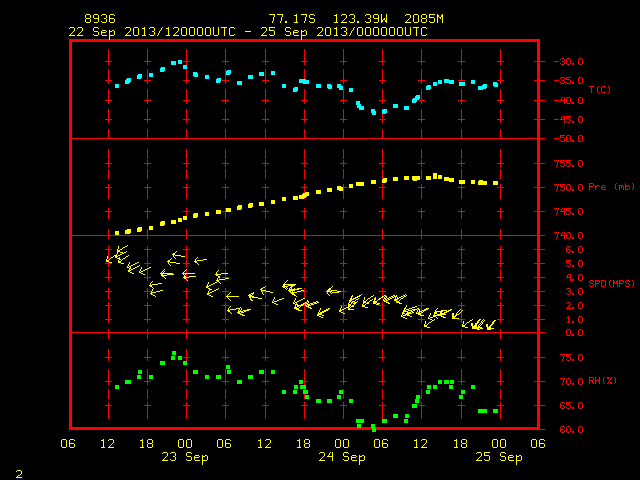Click the 755.0 pressure tick label

pyautogui.click(x=569, y=164)
